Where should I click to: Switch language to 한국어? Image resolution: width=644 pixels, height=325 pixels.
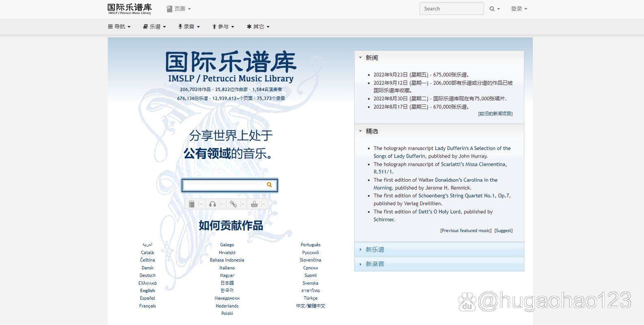[227, 290]
